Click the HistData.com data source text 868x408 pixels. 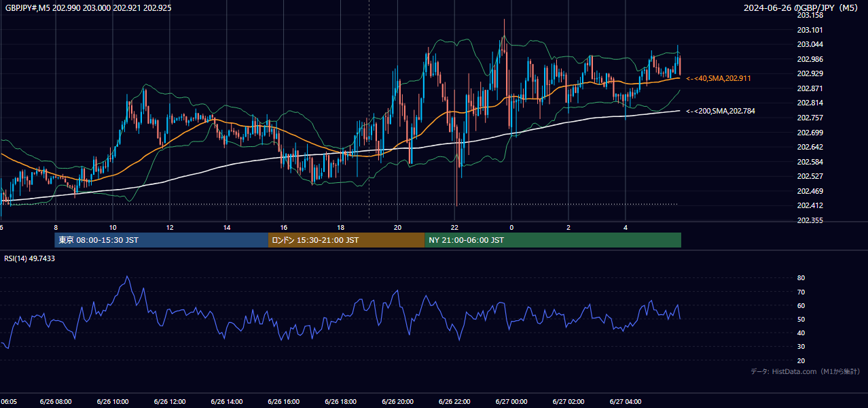(x=805, y=371)
